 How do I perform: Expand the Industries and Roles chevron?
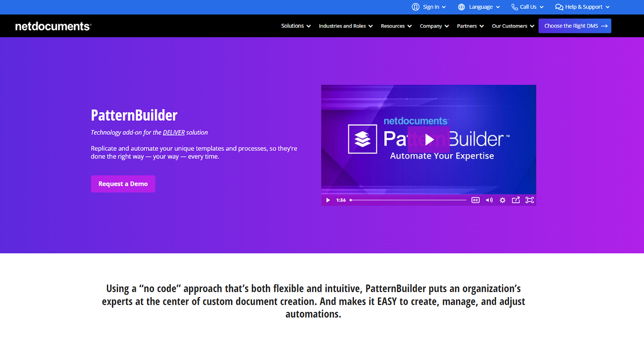tap(371, 26)
